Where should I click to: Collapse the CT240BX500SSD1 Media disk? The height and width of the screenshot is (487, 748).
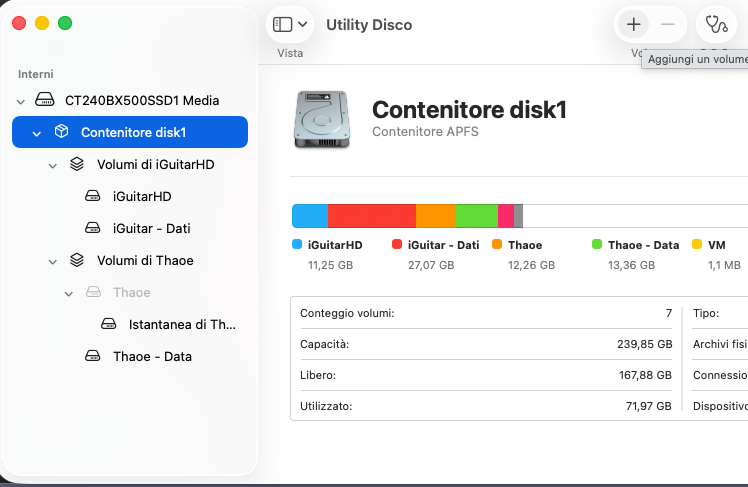21,102
